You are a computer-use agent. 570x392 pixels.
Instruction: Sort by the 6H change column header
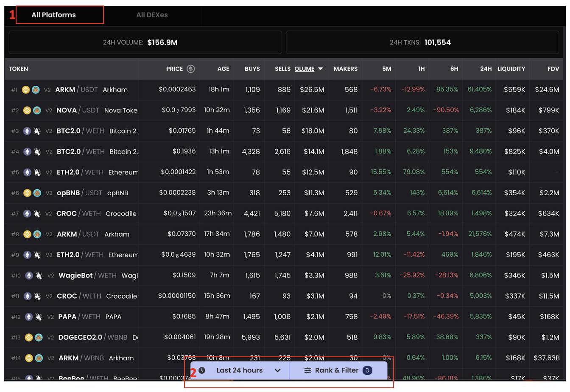pyautogui.click(x=454, y=69)
